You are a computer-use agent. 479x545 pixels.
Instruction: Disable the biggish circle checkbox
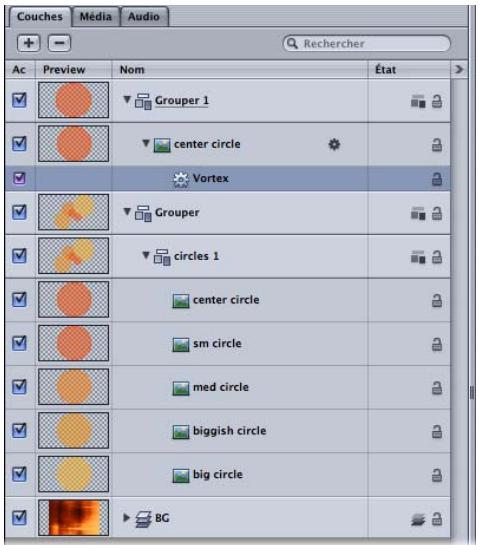coord(19,430)
